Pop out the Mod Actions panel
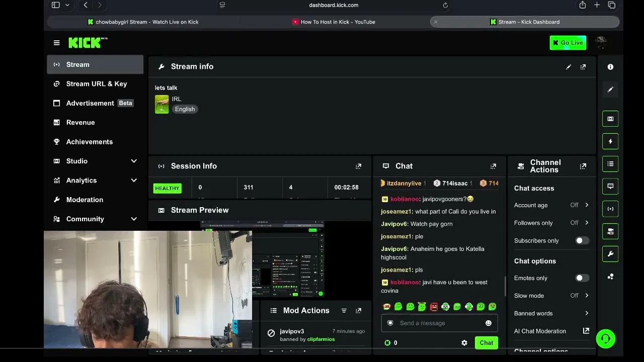This screenshot has height=362, width=644. tap(359, 311)
